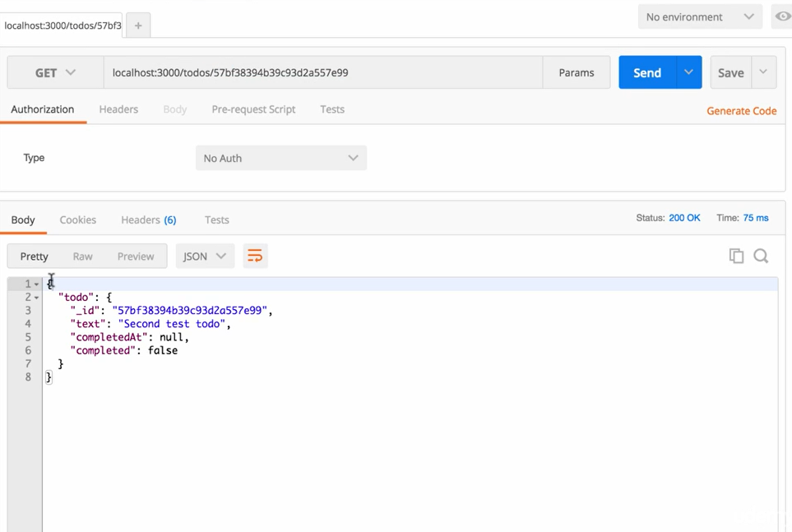Screen dimensions: 792x532
Task: Open search in response with magnifier icon
Action: tap(761, 257)
